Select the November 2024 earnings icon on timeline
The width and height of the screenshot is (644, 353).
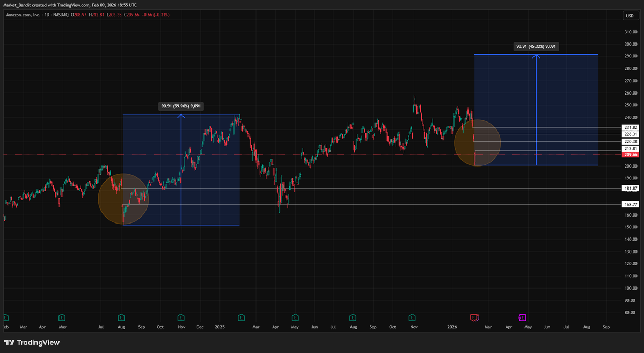click(181, 317)
